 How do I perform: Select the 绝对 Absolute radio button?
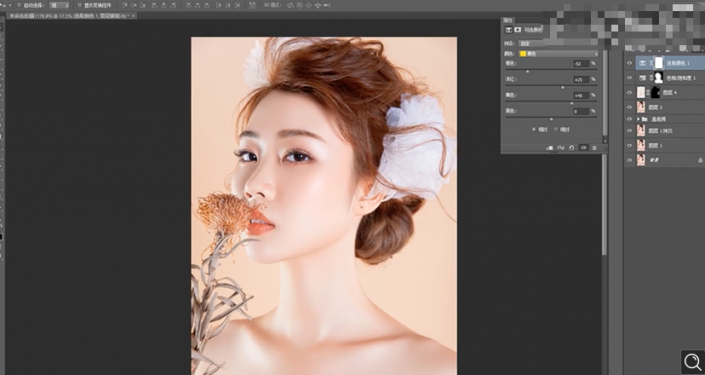pyautogui.click(x=556, y=129)
